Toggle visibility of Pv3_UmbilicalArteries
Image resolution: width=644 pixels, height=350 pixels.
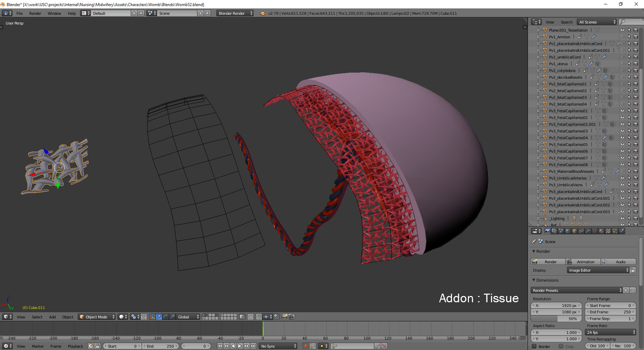[622, 178]
